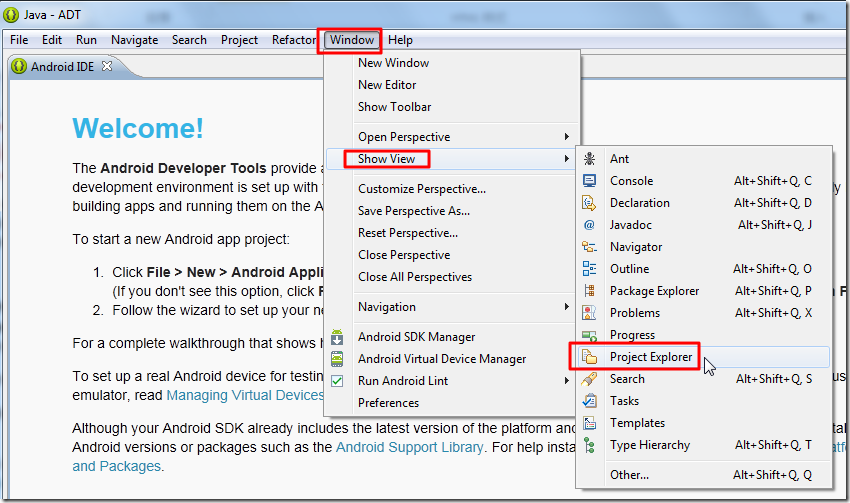Close the Window menu in menu bar
This screenshot has height=503, width=850.
click(x=352, y=40)
